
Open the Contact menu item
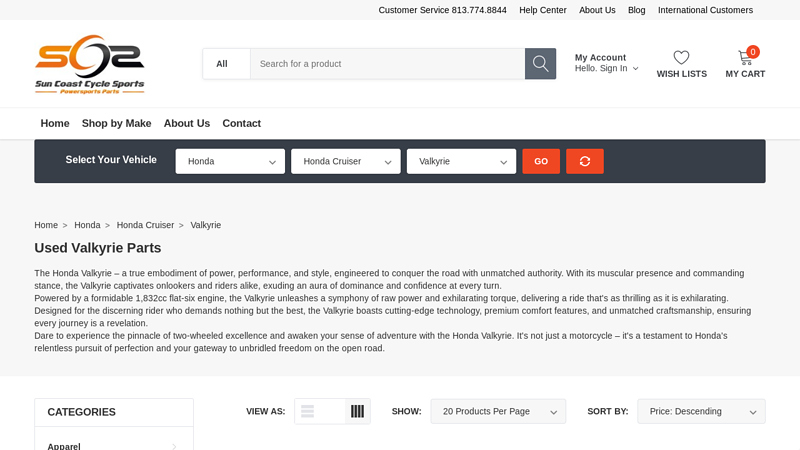[241, 123]
